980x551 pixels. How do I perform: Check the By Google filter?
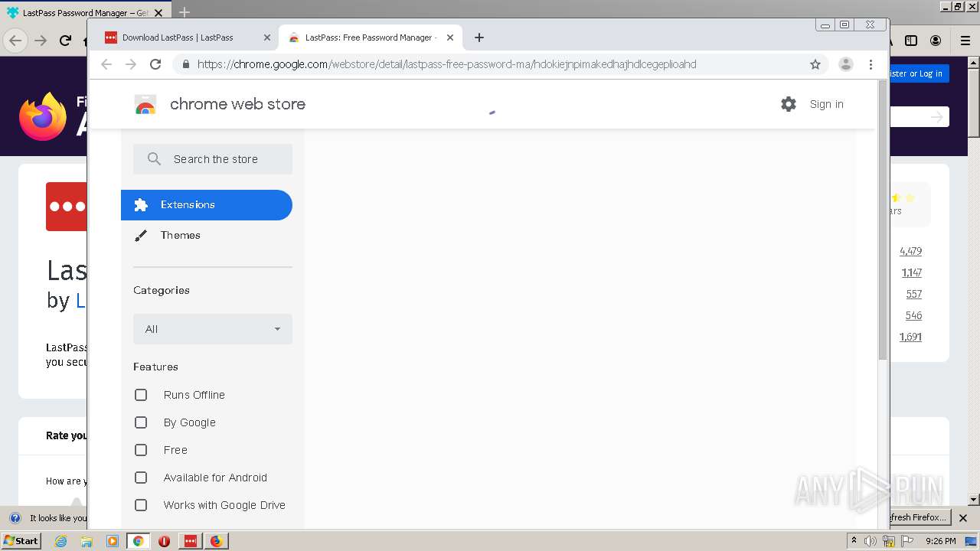tap(141, 422)
